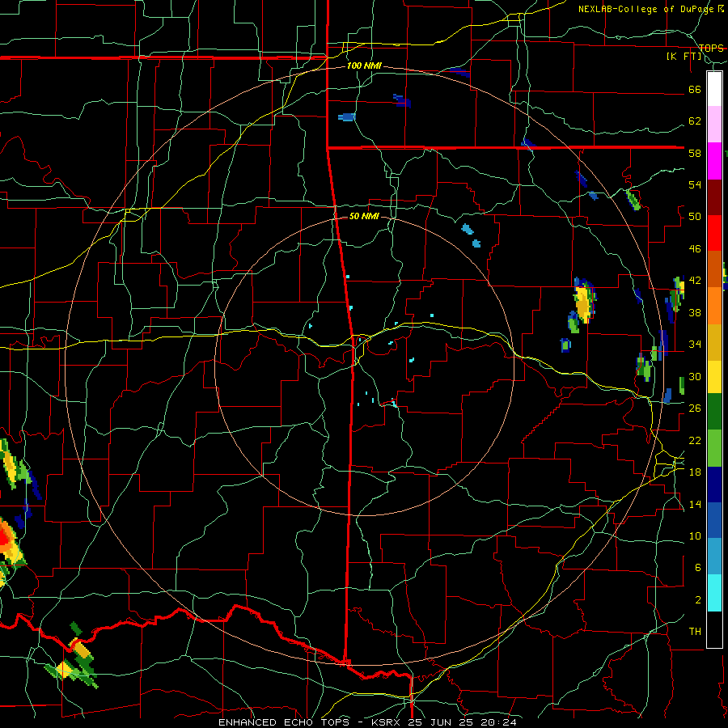
Task: Click the navy blue legend band
Action: [714, 485]
